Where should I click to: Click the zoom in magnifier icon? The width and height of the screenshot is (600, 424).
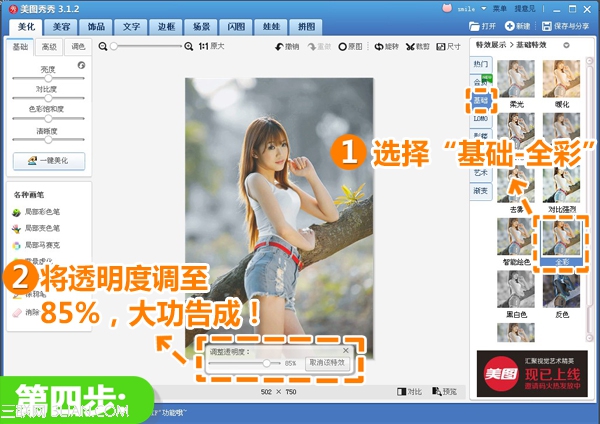(x=190, y=47)
